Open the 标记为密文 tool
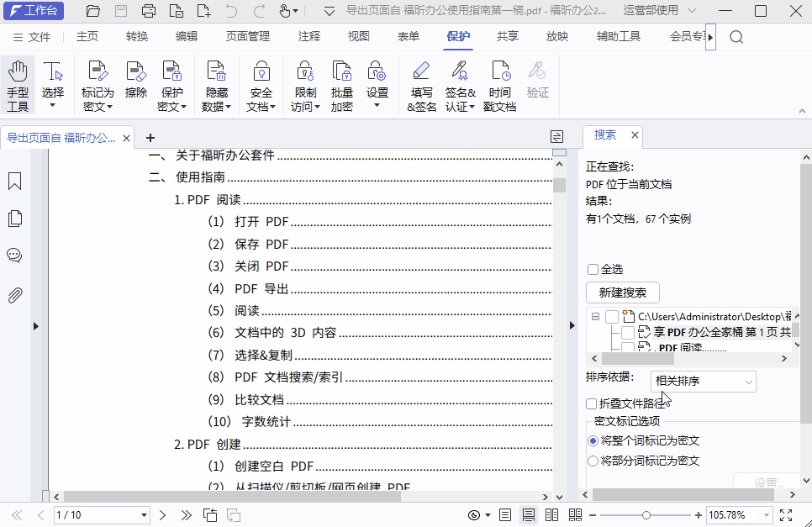Screen dimensions: 812x527 [98, 84]
